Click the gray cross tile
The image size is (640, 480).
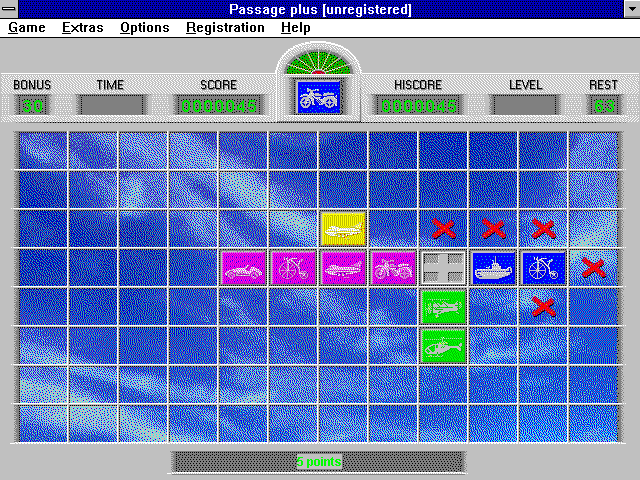[x=443, y=267]
